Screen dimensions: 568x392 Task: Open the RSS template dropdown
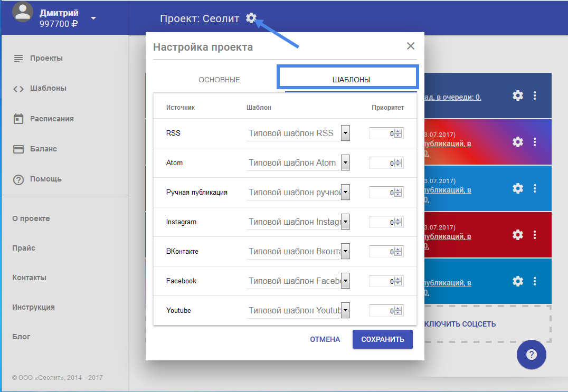(345, 133)
